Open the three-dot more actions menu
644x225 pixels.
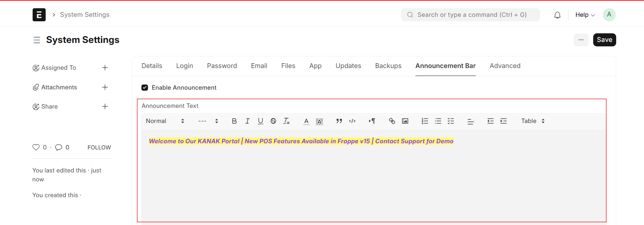581,40
